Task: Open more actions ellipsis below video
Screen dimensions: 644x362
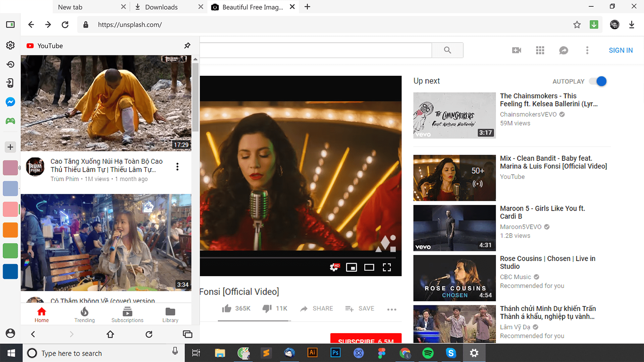Action: pyautogui.click(x=392, y=309)
